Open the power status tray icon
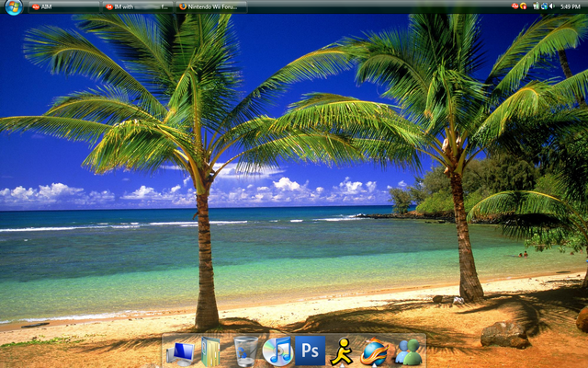Viewport: 588px width, 368px height. [x=536, y=6]
